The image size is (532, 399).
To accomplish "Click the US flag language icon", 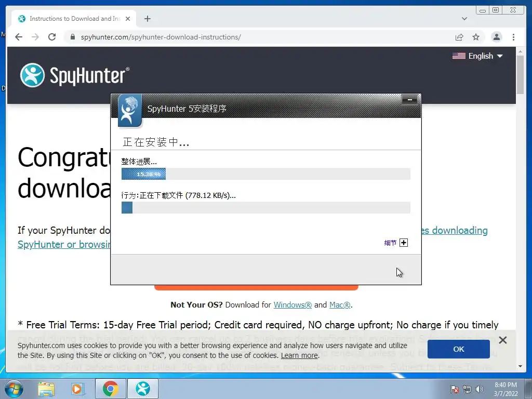I will coord(459,56).
